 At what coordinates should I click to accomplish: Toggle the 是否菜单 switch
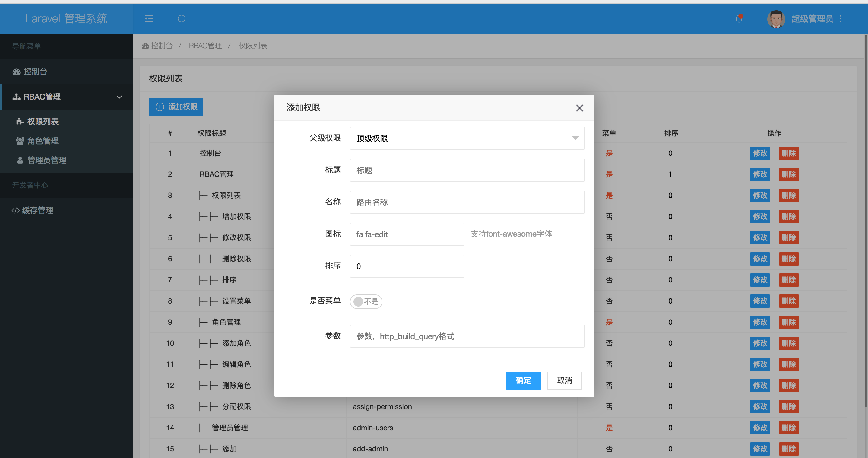click(x=366, y=301)
